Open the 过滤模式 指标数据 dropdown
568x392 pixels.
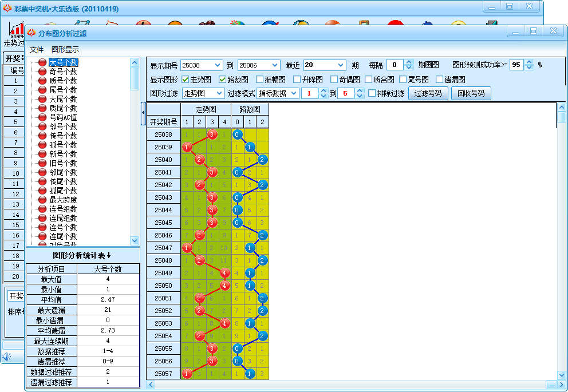(294, 93)
